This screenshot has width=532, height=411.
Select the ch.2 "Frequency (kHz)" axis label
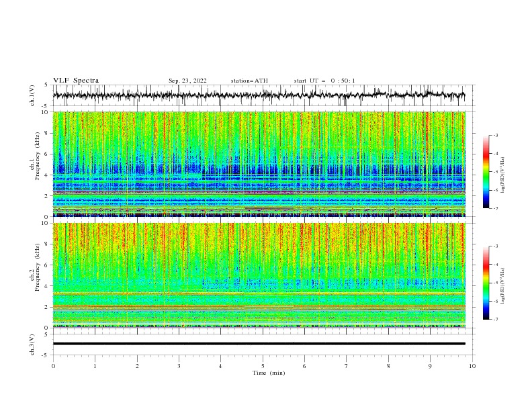pos(38,267)
